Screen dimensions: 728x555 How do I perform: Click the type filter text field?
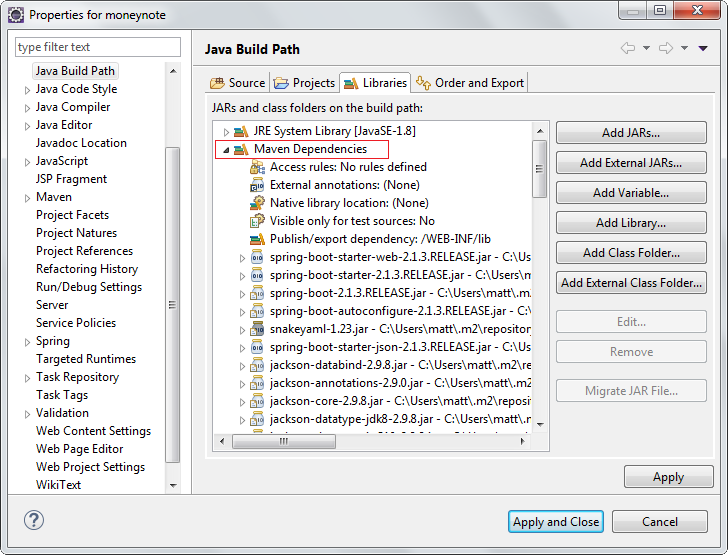pos(98,47)
